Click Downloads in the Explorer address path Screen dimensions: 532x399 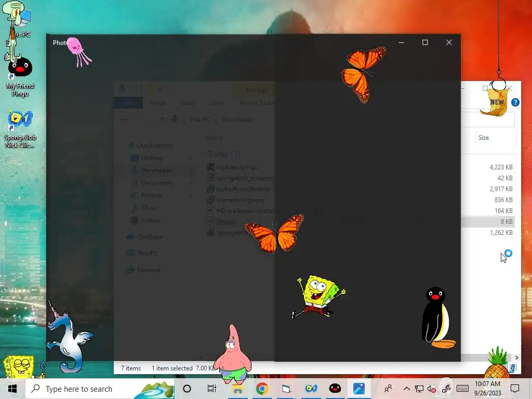pos(237,119)
